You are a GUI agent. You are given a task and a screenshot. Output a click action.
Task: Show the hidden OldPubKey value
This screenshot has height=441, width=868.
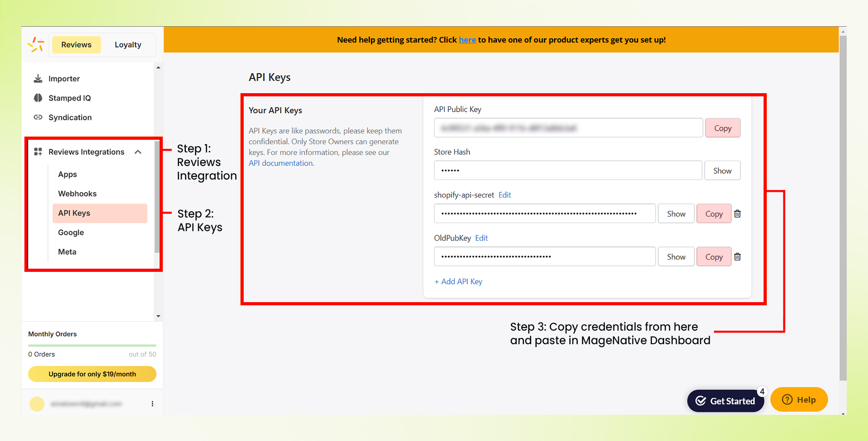[x=676, y=256]
